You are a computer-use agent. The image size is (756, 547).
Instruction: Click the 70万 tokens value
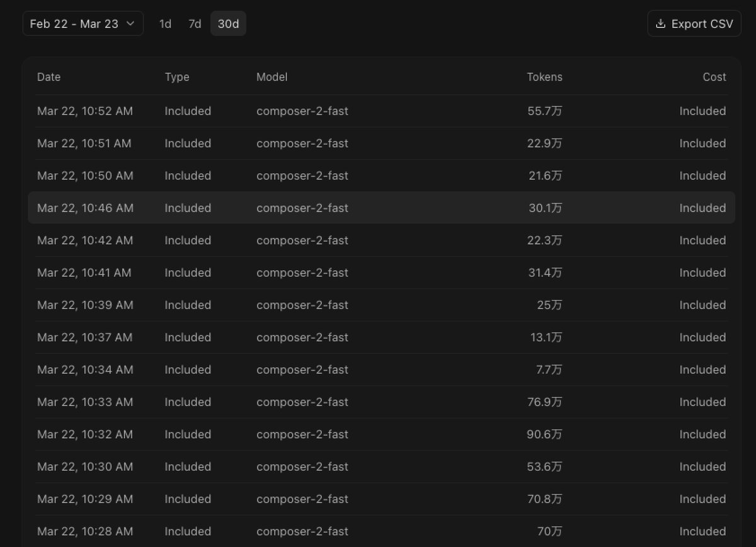(x=550, y=531)
